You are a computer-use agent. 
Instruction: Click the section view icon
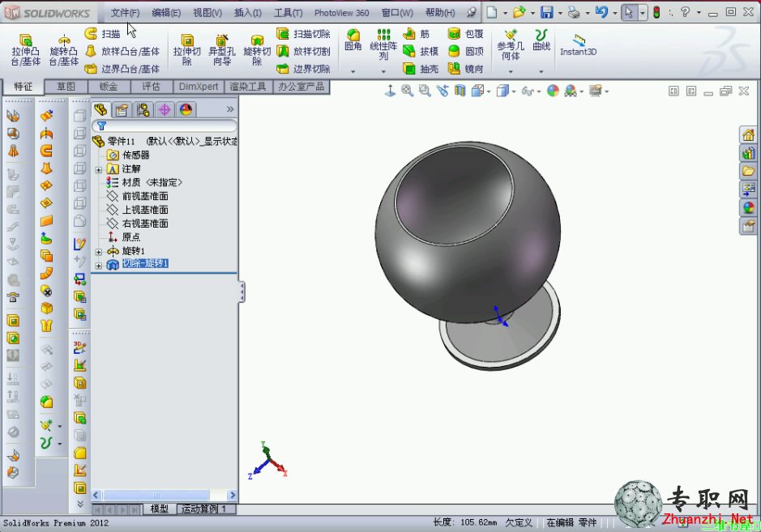[460, 91]
